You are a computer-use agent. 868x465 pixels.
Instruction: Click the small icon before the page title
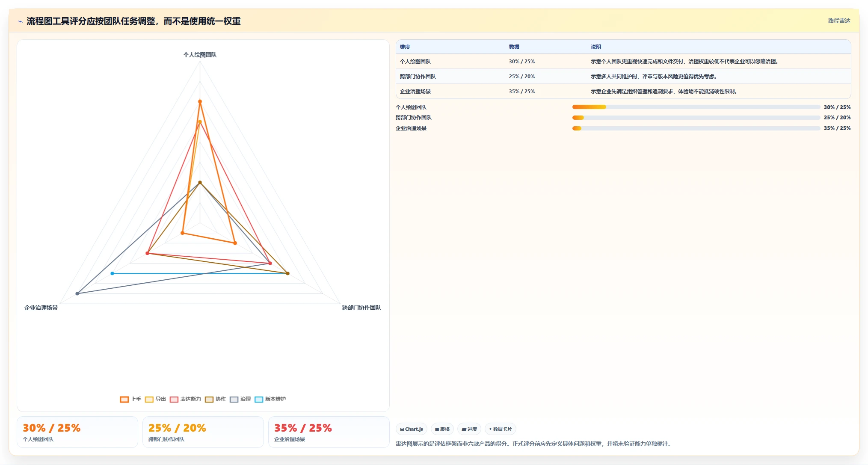(x=20, y=21)
